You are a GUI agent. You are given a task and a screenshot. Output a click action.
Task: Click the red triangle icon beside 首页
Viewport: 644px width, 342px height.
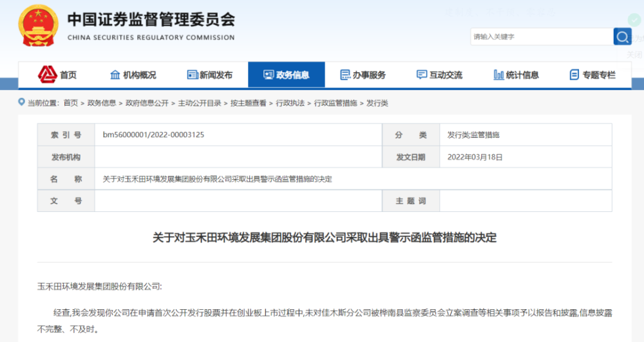47,74
